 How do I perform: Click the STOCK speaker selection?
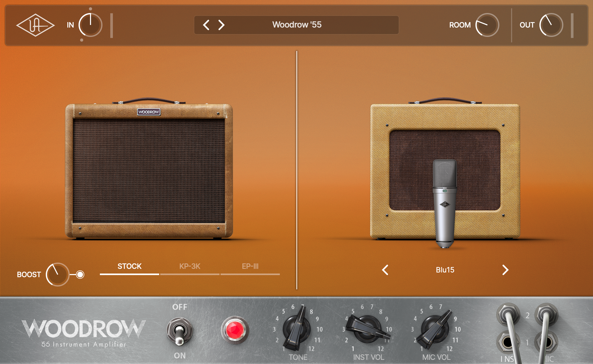click(130, 266)
